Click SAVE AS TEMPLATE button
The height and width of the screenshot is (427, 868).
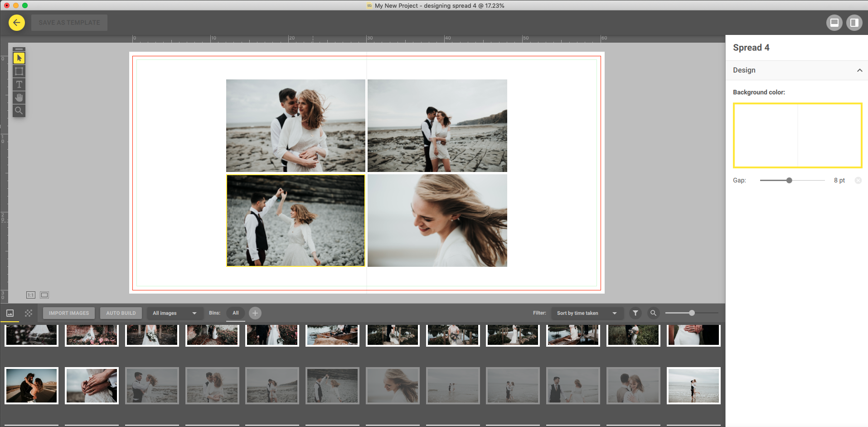pyautogui.click(x=69, y=22)
